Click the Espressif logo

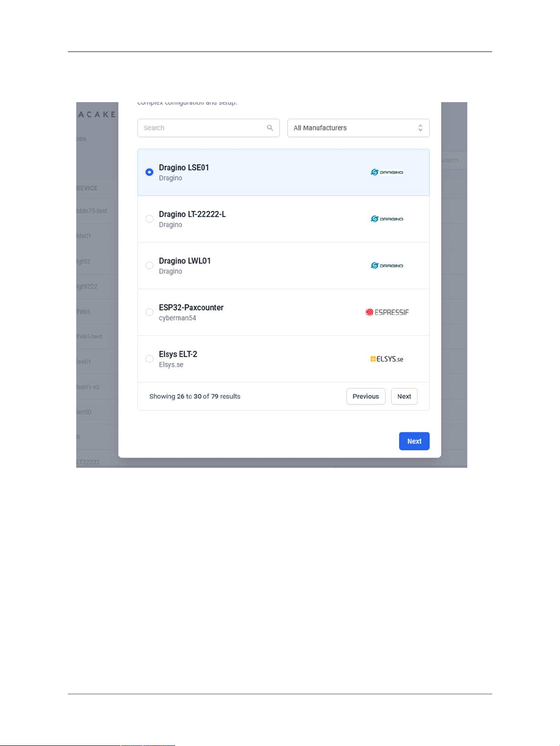pos(387,312)
